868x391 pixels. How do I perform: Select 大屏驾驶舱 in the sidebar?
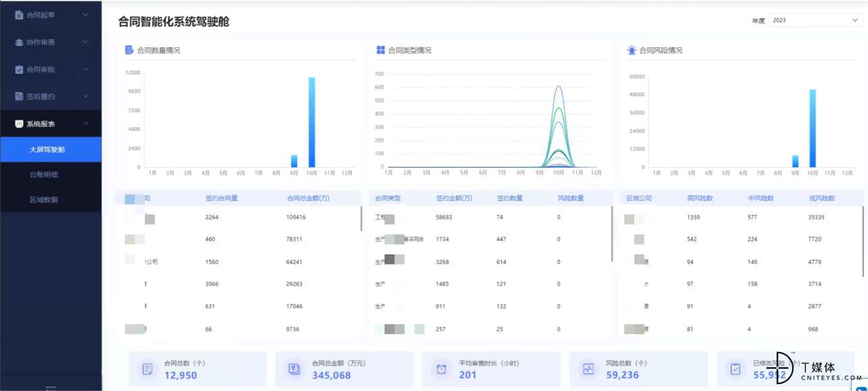coord(51,149)
